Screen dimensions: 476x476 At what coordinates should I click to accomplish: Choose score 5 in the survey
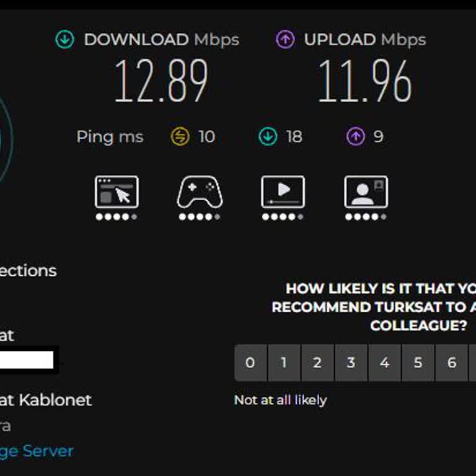pos(418,363)
